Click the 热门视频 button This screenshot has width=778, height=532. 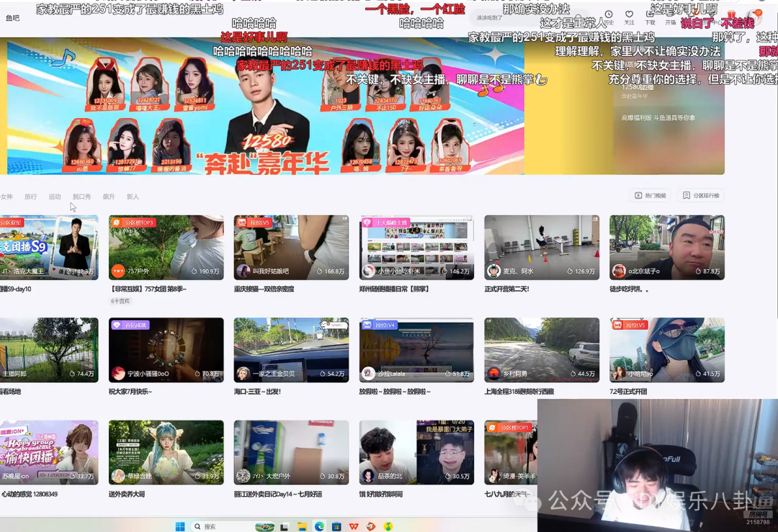click(x=650, y=196)
